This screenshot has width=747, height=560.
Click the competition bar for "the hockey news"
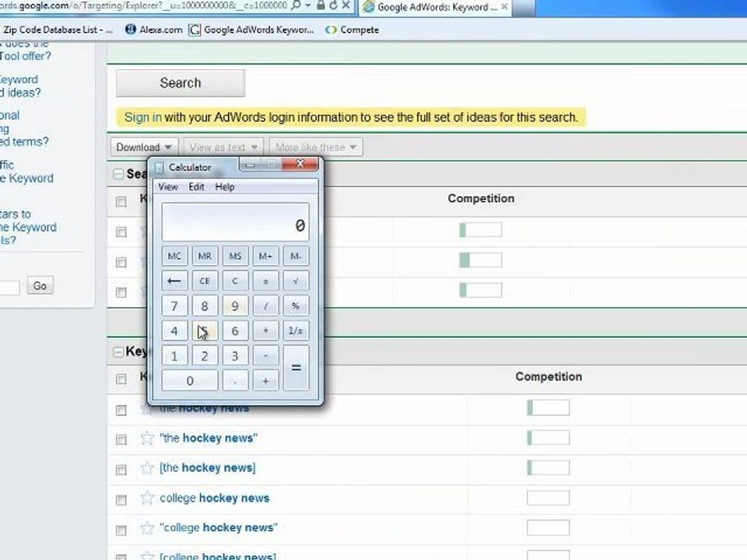point(548,438)
